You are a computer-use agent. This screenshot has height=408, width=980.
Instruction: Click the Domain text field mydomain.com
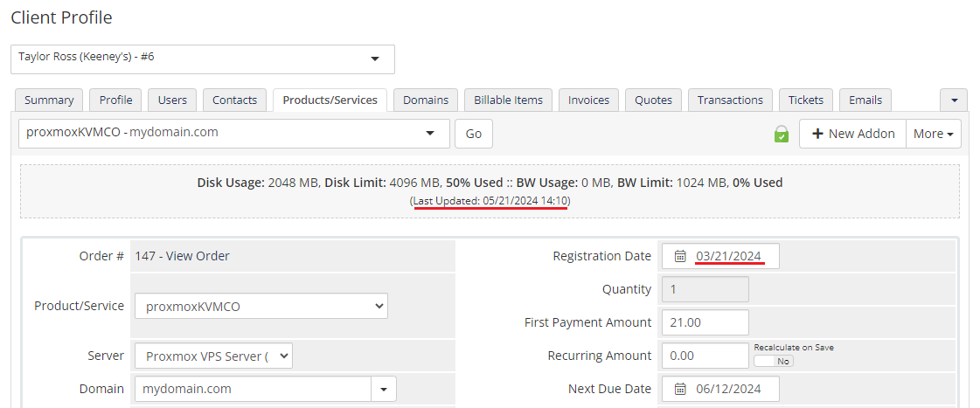tap(254, 389)
